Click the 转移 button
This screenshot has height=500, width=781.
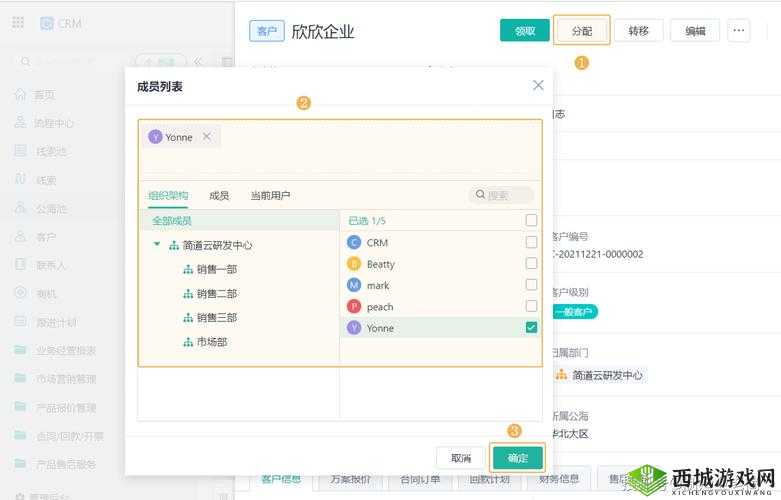click(639, 31)
